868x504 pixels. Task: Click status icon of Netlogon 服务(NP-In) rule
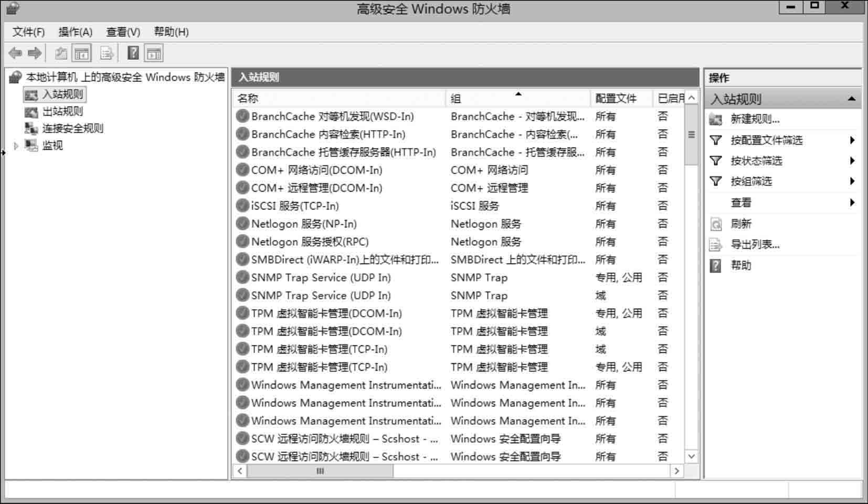(242, 224)
